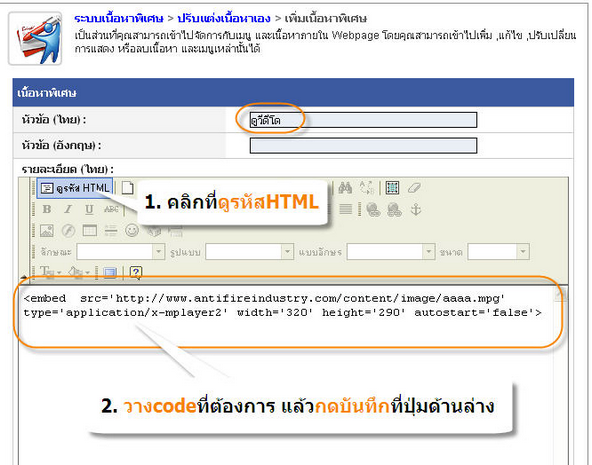Click the Remove Format eraser icon
The image size is (592, 465).
414,188
